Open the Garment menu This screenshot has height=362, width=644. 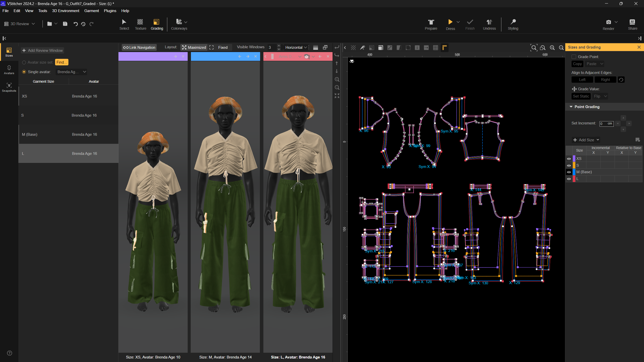coord(92,11)
